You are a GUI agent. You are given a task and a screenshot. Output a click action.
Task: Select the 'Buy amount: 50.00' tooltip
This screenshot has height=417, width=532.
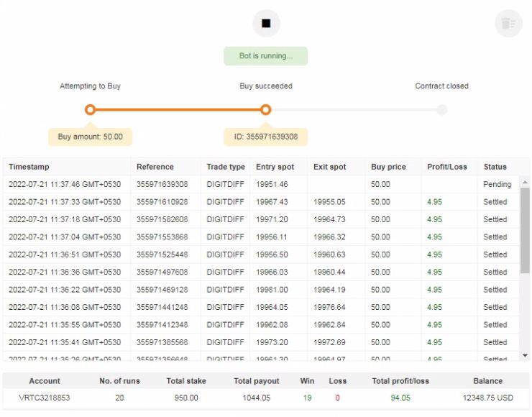point(91,137)
